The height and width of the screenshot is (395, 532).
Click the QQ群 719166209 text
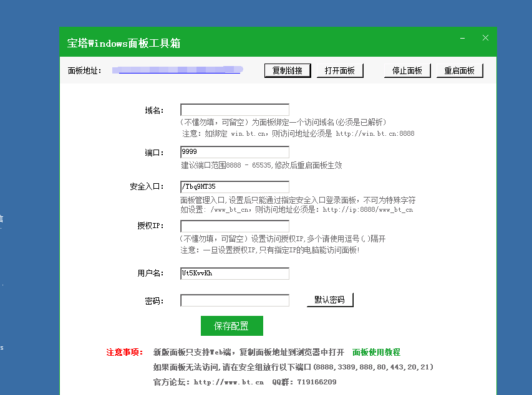(x=304, y=382)
